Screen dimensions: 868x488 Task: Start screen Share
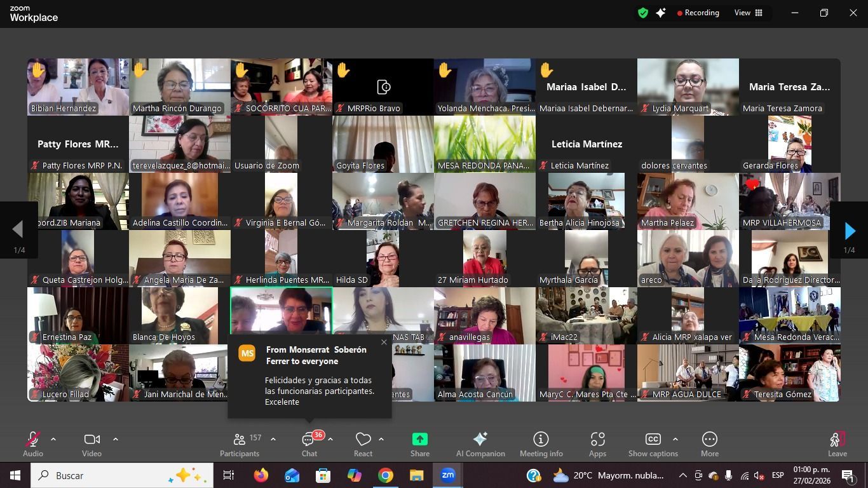pyautogui.click(x=420, y=444)
